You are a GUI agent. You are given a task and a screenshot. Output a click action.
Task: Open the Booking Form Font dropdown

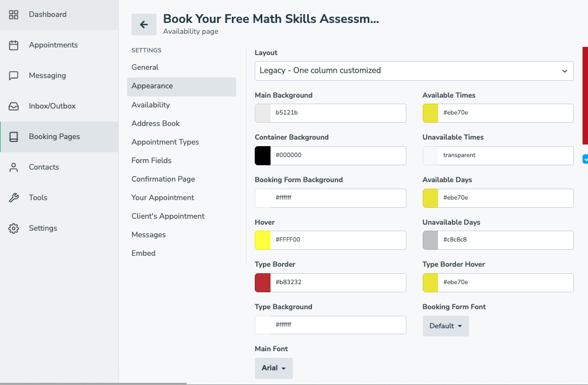(446, 326)
